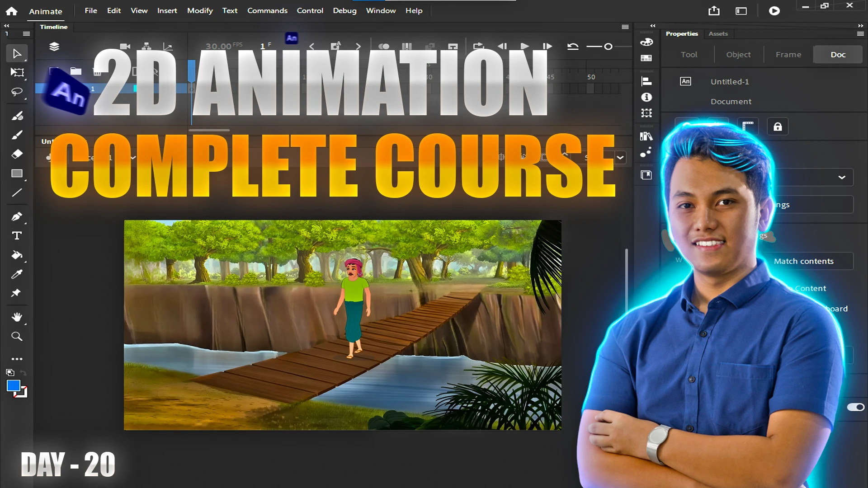This screenshot has height=488, width=868.
Task: Click the Reset timeline zoom undo arrow
Action: click(x=573, y=46)
